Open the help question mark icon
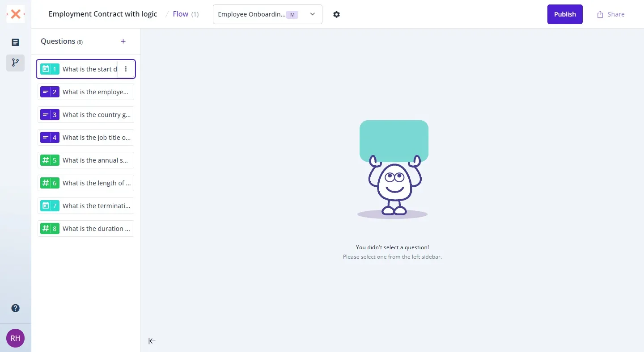Viewport: 644px width, 352px height. tap(16, 308)
